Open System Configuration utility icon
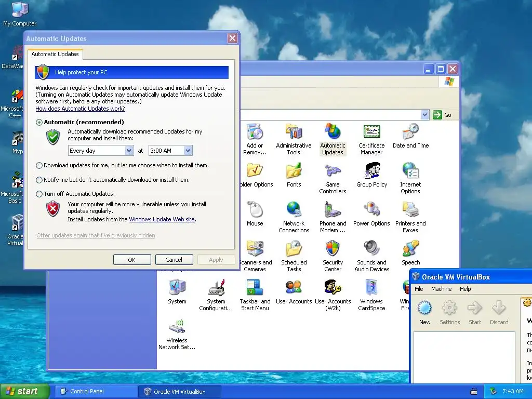The height and width of the screenshot is (399, 532). click(216, 295)
